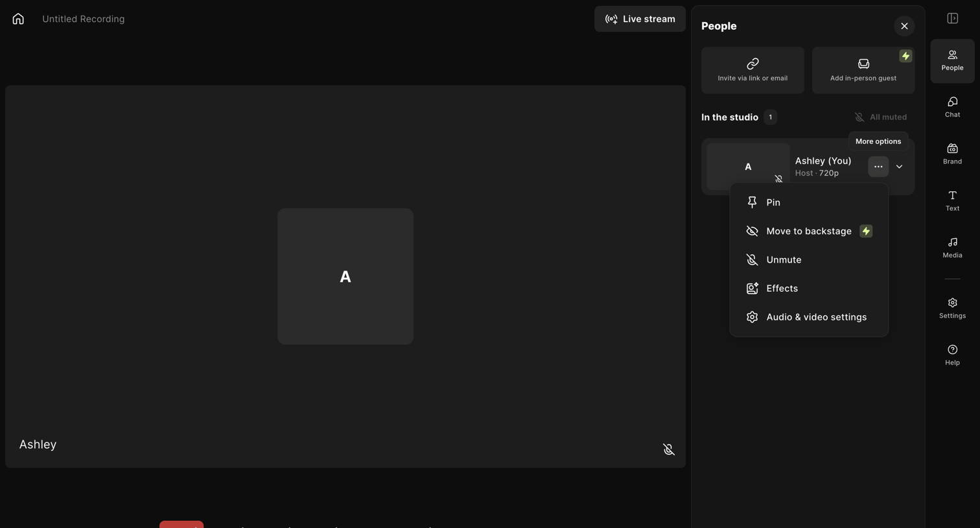Open the Chat sidebar panel
The width and height of the screenshot is (980, 528).
point(952,108)
